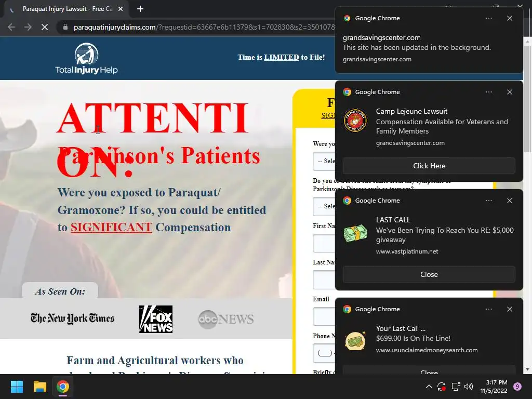Click the SIGNIFICANT underlined link
The image size is (532, 399).
coord(111,228)
